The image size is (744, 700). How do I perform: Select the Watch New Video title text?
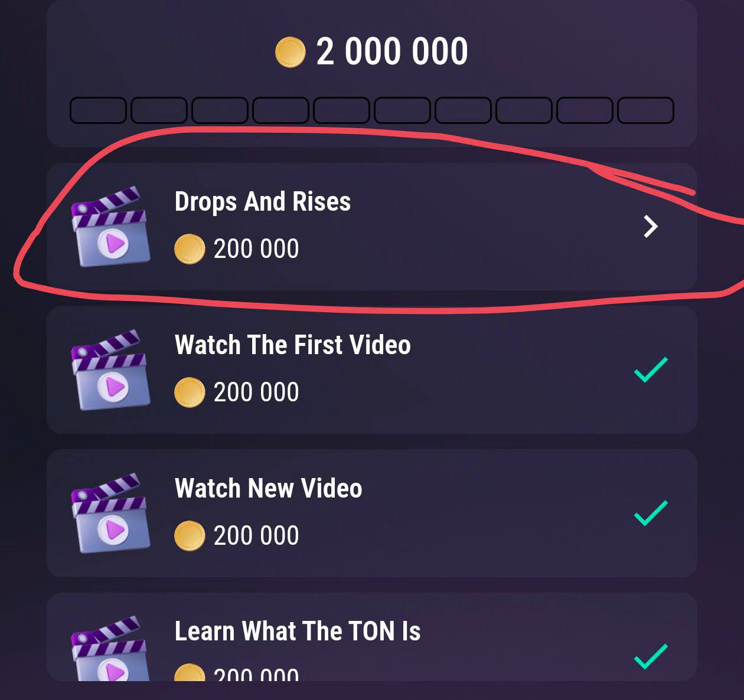[269, 488]
